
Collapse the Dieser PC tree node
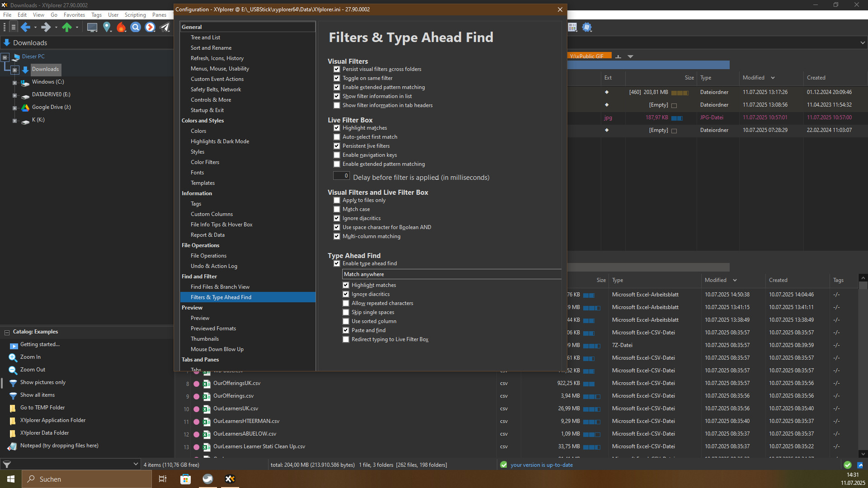click(5, 57)
